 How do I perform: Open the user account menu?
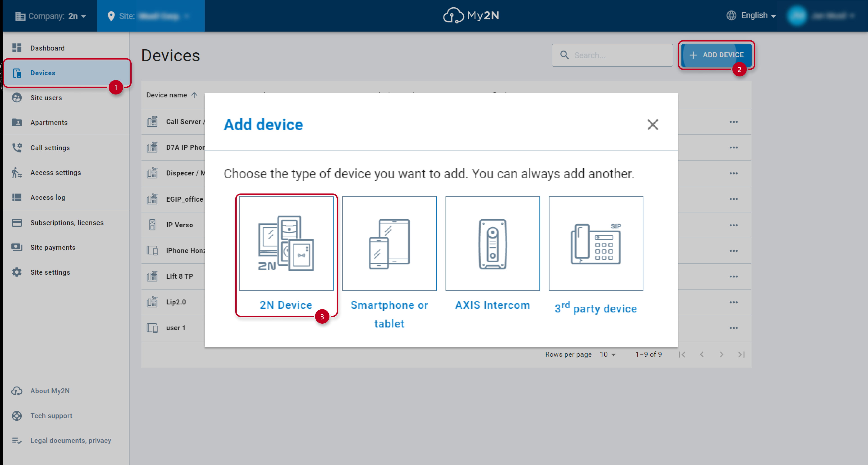pyautogui.click(x=821, y=16)
